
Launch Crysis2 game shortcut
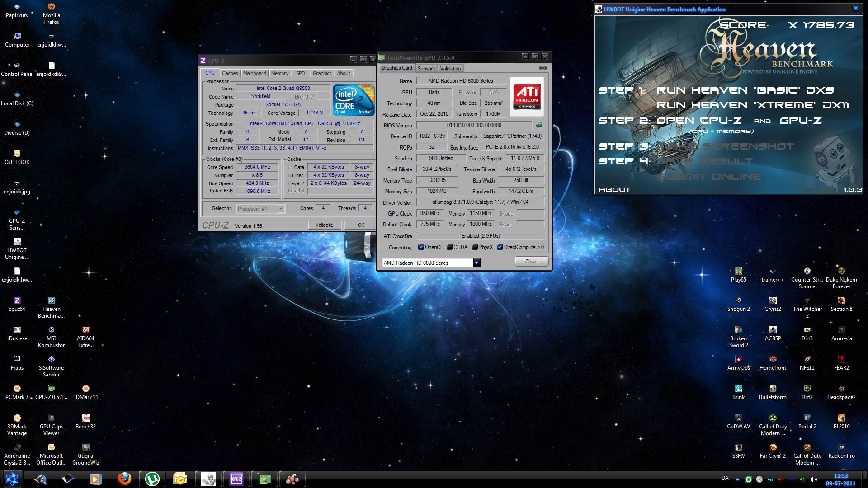(x=773, y=304)
